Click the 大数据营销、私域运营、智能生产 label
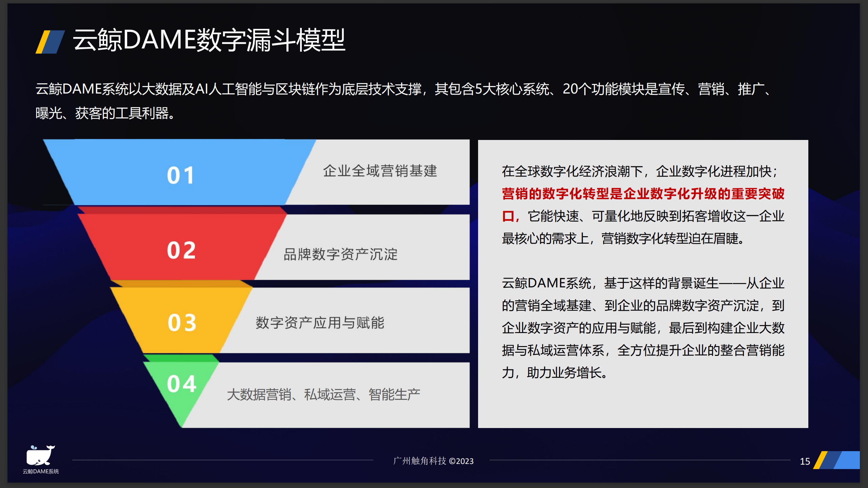 pyautogui.click(x=325, y=394)
